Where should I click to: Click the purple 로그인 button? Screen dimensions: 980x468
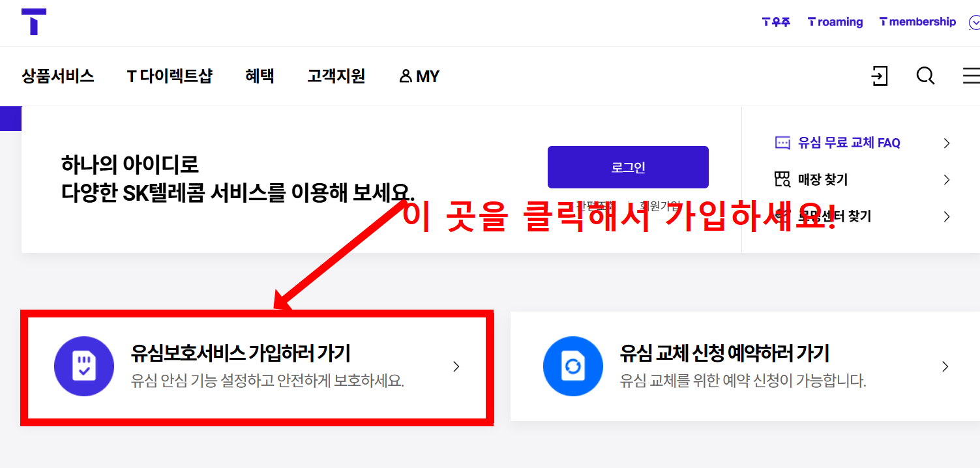628,167
